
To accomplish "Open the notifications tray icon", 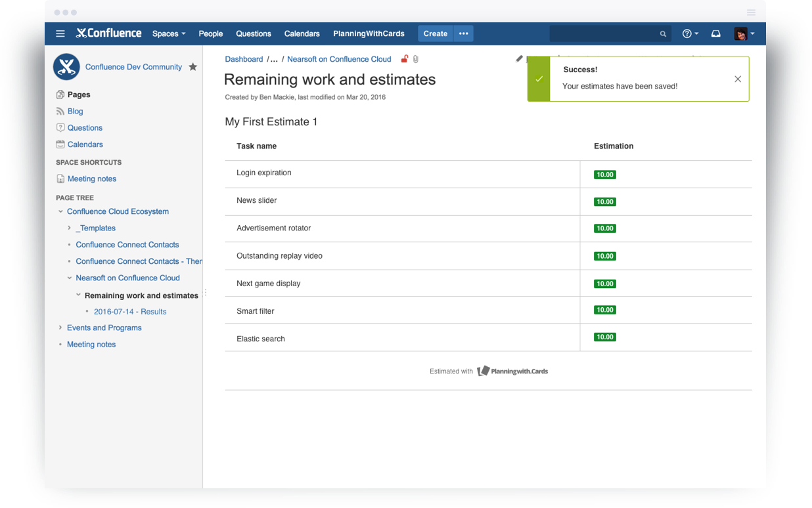I will coord(716,33).
